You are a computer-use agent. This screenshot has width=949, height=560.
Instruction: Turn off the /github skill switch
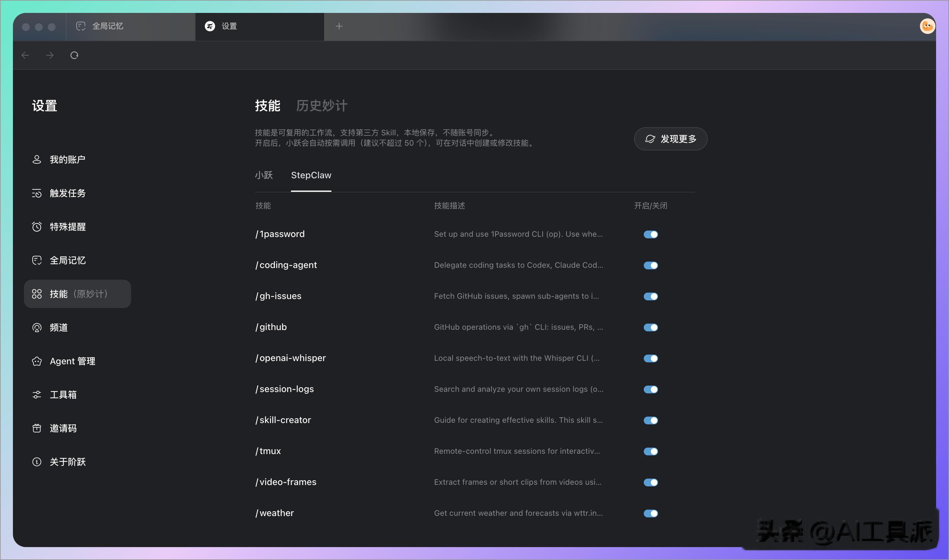[651, 327]
